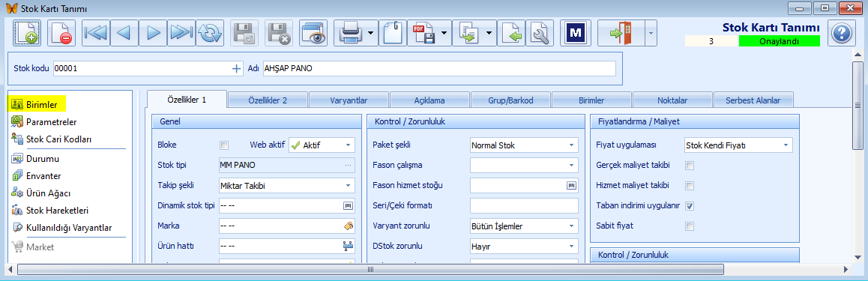Enable Gerçek maliyet takibi checkbox
Image resolution: width=868 pixels, height=281 pixels.
(x=690, y=166)
